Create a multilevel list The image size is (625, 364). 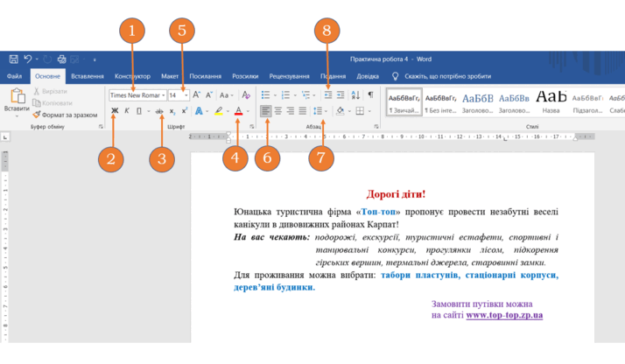[x=305, y=95]
